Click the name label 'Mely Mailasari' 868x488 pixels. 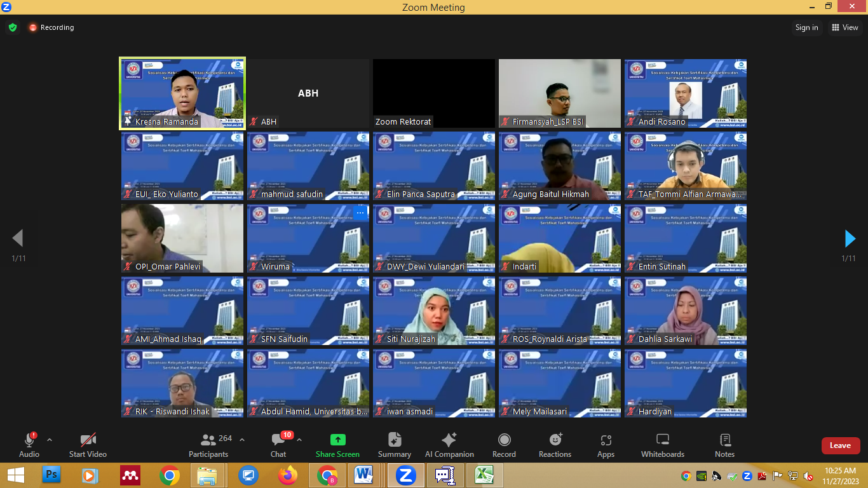(x=540, y=411)
